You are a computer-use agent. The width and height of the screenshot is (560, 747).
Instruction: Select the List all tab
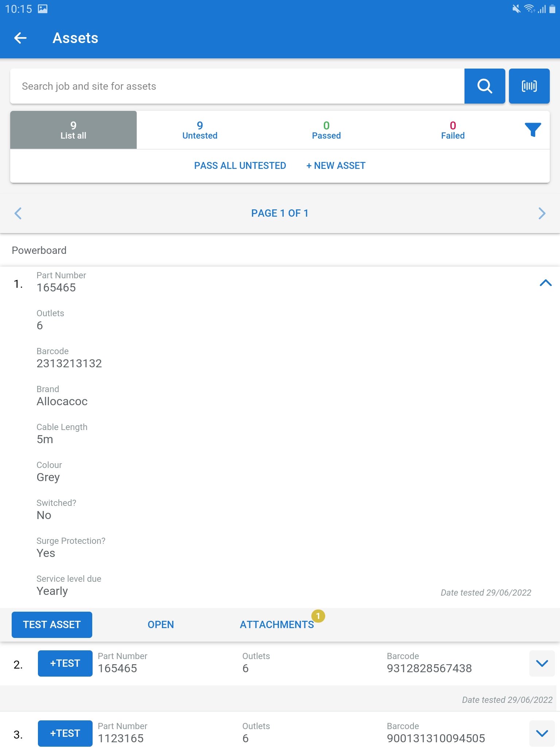click(73, 130)
